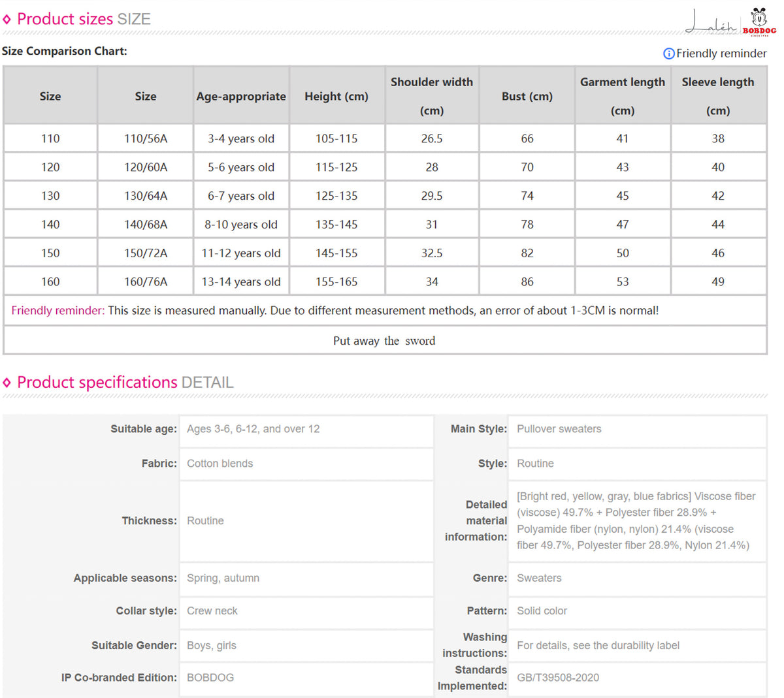Click the IP Co-branded Edition value BOBDOG
Image resolution: width=784 pixels, height=698 pixels.
pyautogui.click(x=210, y=678)
